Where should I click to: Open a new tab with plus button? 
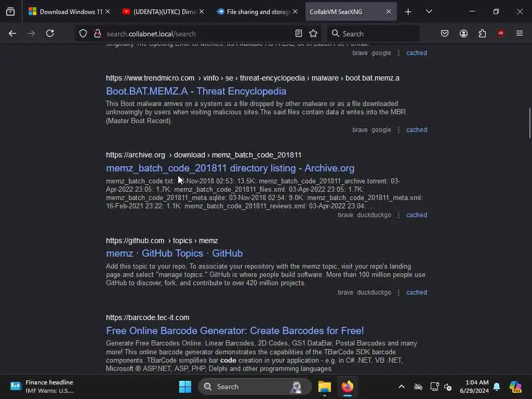coord(408,11)
